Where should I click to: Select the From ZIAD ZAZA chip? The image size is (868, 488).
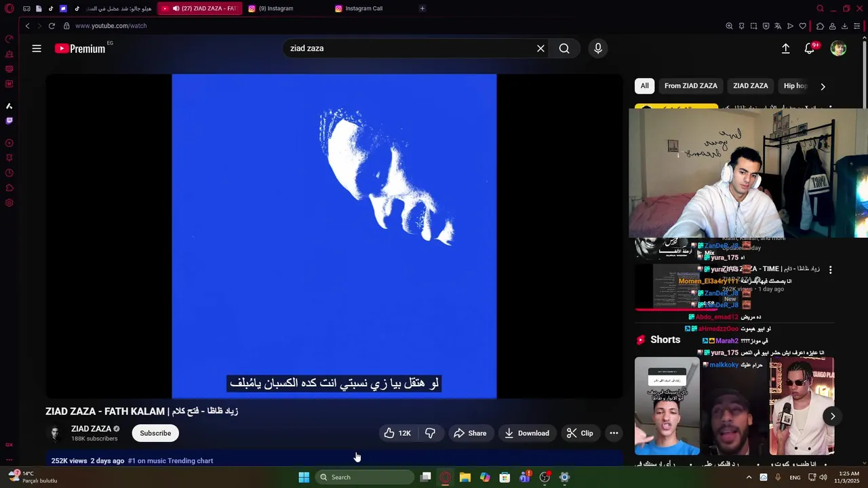pyautogui.click(x=690, y=86)
